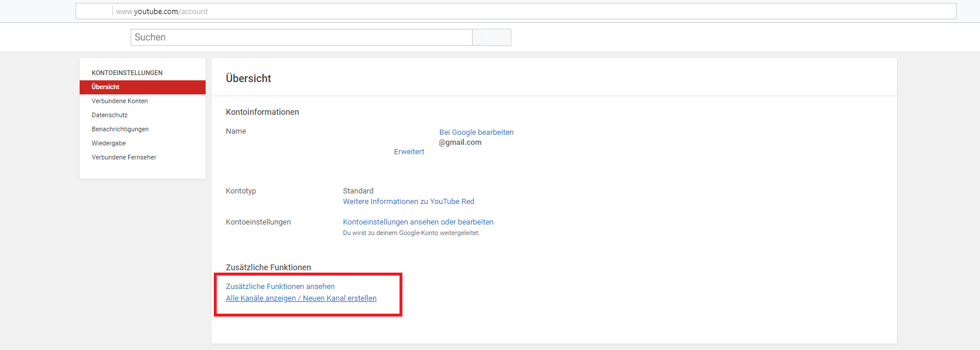Click the Kontoinformationen heading
980x350 pixels.
[x=262, y=112]
